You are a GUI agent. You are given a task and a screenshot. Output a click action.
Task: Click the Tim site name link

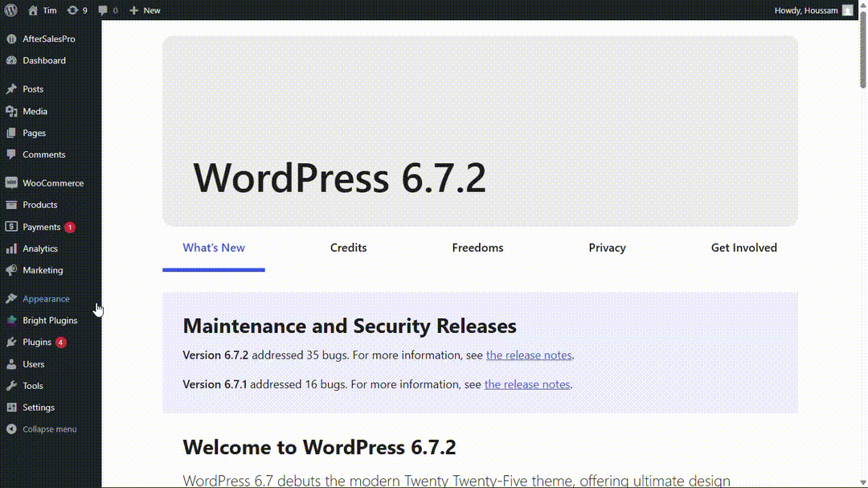point(50,10)
